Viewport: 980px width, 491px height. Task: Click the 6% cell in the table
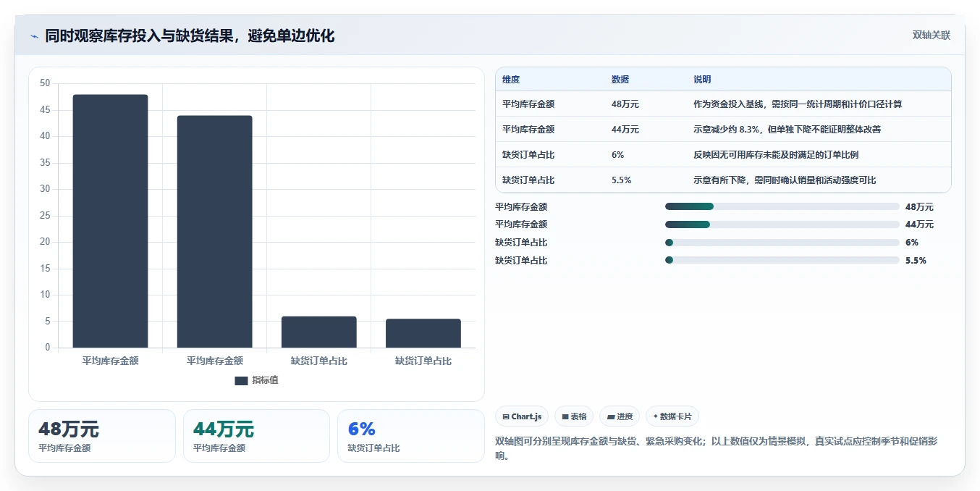pyautogui.click(x=617, y=155)
